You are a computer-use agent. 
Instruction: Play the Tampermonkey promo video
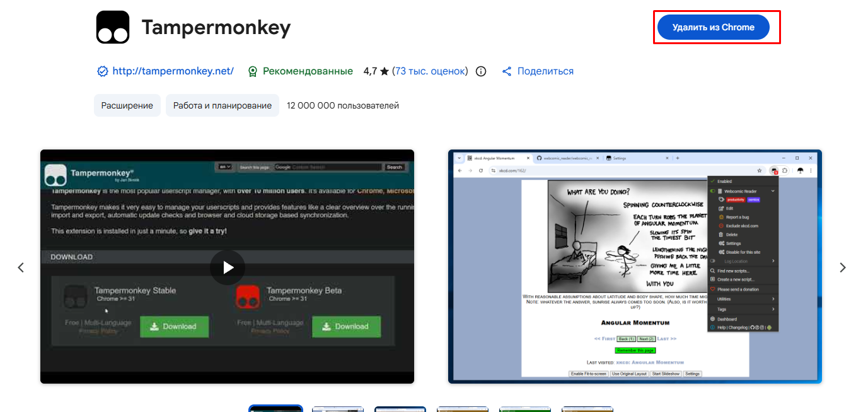point(227,268)
